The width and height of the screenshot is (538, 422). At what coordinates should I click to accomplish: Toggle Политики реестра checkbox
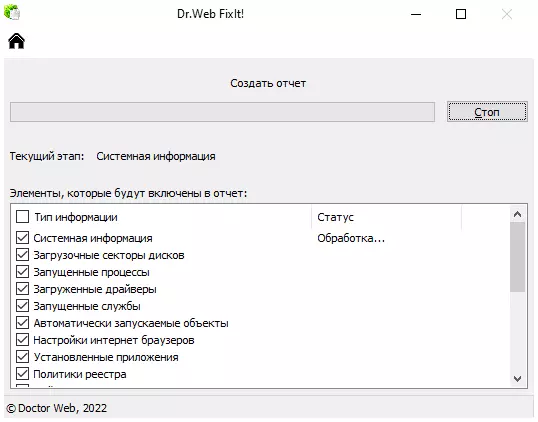click(23, 374)
